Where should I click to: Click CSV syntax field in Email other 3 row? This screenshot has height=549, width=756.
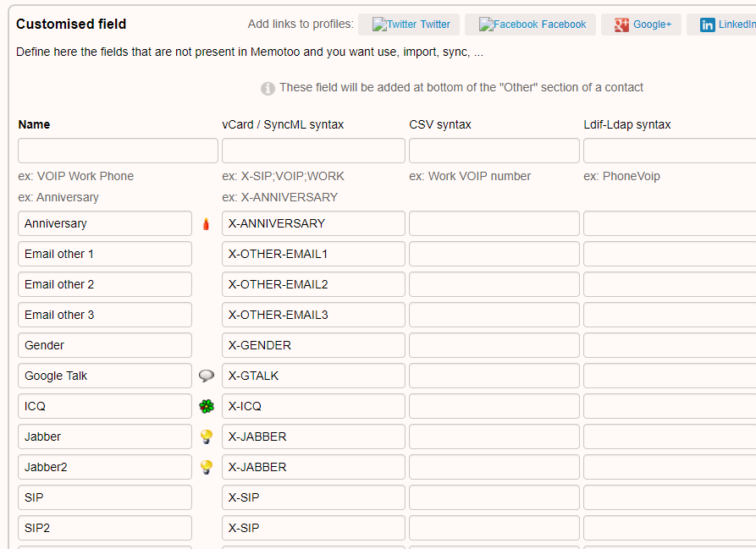(494, 315)
